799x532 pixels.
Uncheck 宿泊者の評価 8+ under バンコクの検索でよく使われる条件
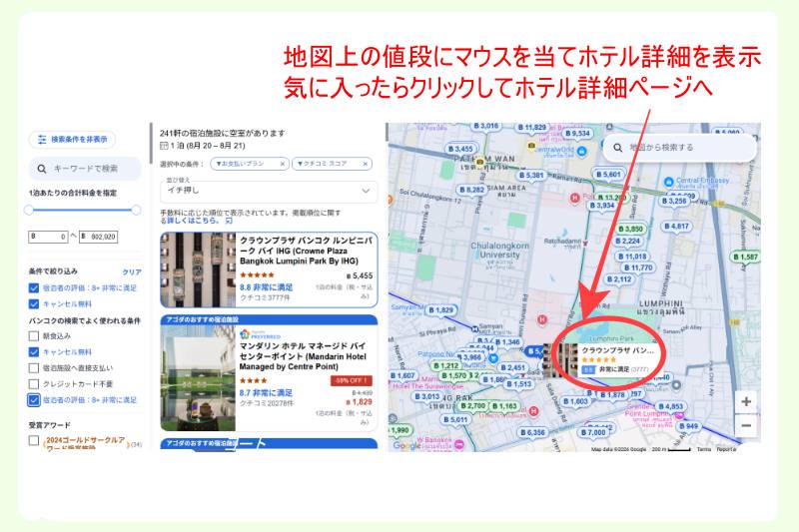coord(34,400)
